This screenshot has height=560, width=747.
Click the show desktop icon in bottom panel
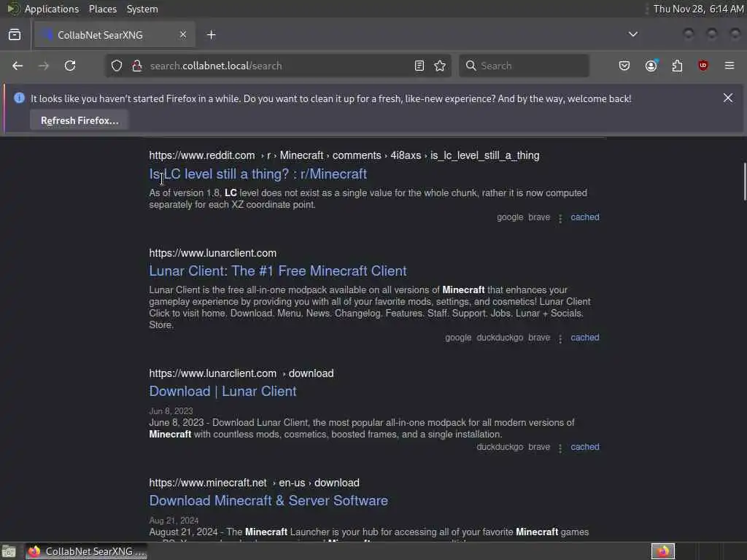[9, 551]
